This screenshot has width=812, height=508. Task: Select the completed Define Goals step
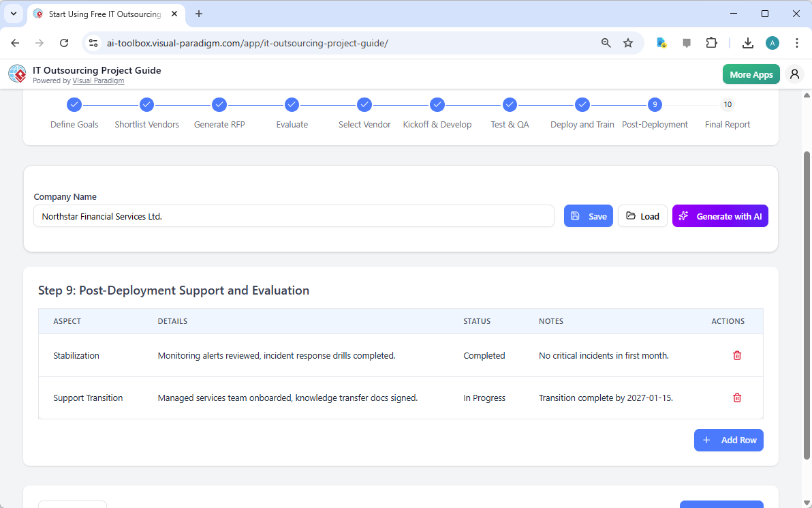point(74,104)
